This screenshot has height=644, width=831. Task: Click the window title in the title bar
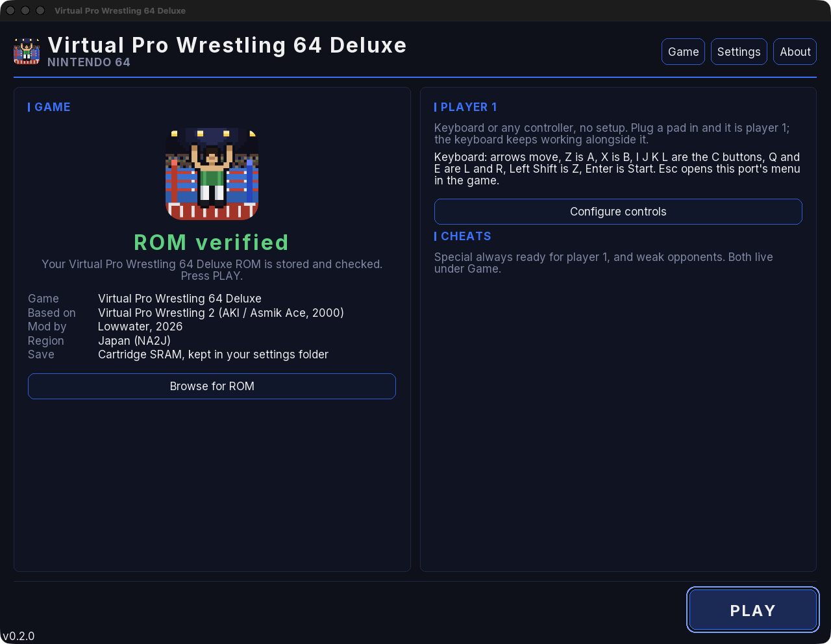[120, 10]
